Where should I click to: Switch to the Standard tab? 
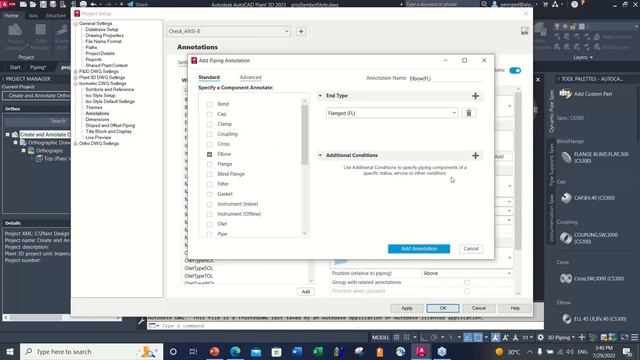pos(209,77)
